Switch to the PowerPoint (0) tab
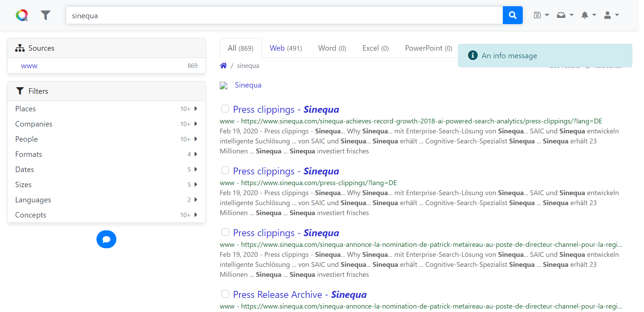Image resolution: width=644 pixels, height=312 pixels. (429, 48)
